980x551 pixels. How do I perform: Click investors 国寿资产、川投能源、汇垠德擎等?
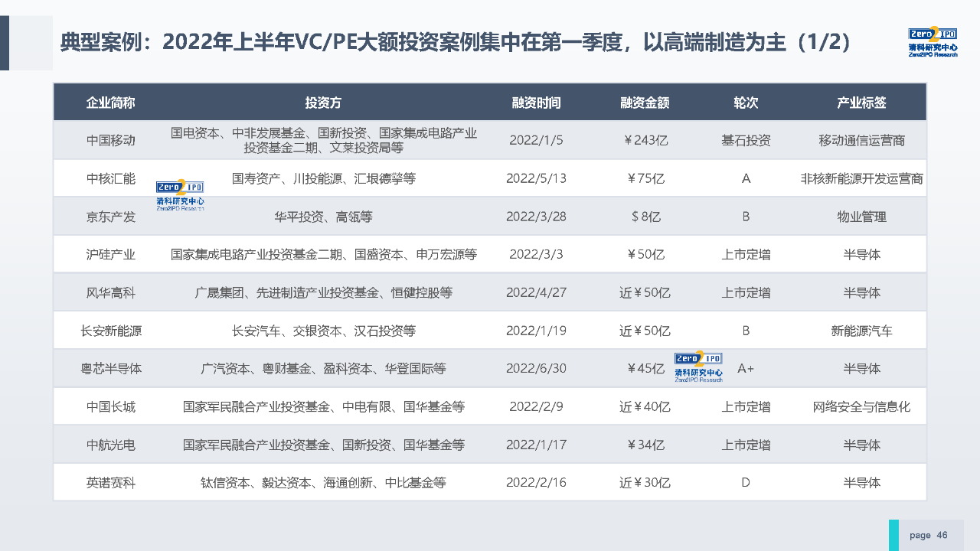coord(324,179)
